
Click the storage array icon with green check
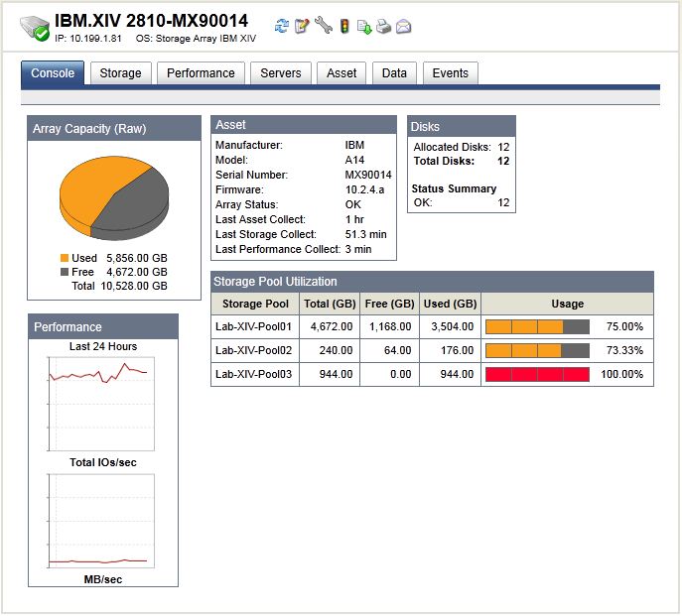pos(35,28)
